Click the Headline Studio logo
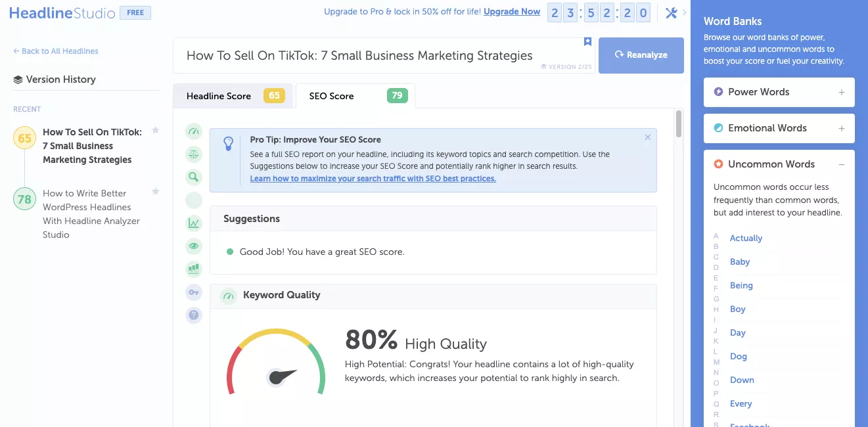The image size is (868, 427). pyautogui.click(x=62, y=13)
